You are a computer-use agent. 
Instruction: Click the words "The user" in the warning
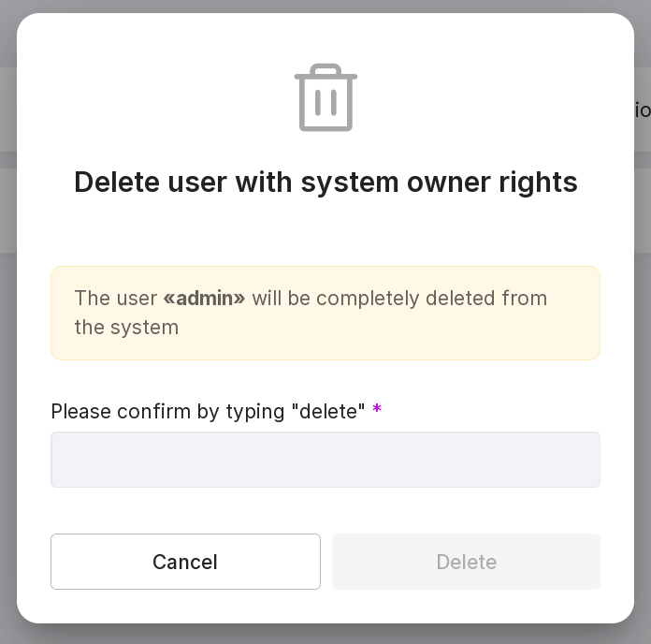click(115, 299)
